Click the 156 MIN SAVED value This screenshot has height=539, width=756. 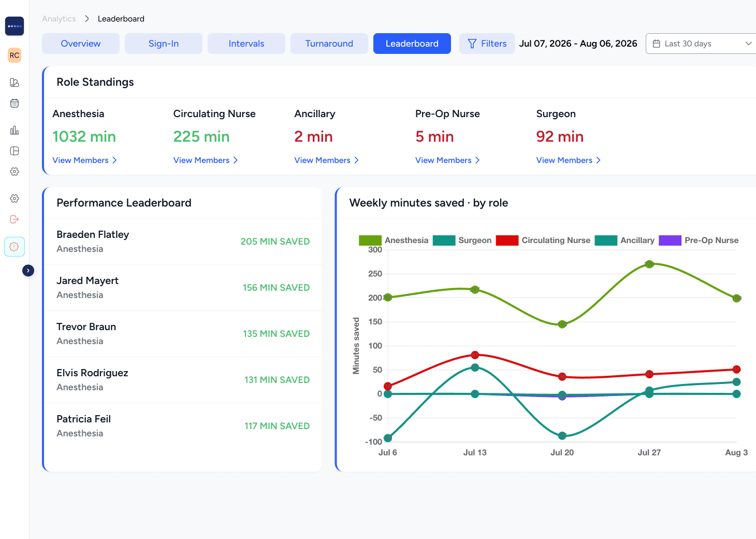(x=276, y=288)
